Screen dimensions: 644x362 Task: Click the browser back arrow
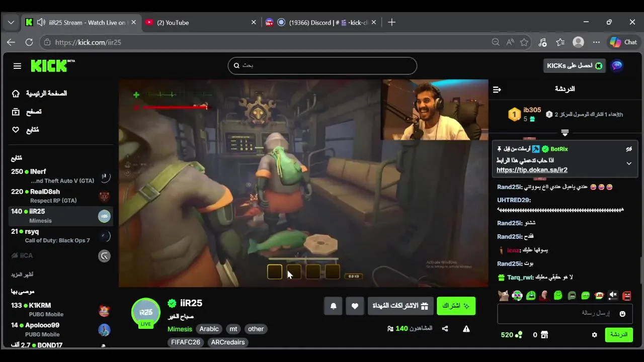click(11, 42)
